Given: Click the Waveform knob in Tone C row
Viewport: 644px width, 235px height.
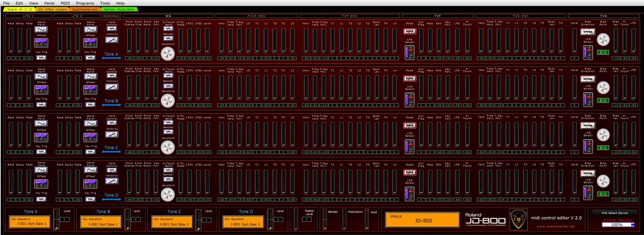Looking at the screenshot, I should 167,148.
